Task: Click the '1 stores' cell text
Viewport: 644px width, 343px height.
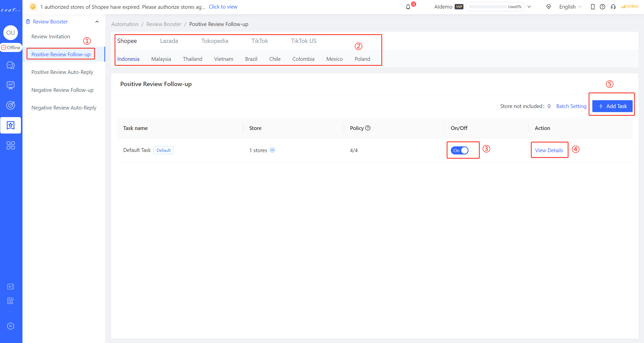Action: pos(258,150)
